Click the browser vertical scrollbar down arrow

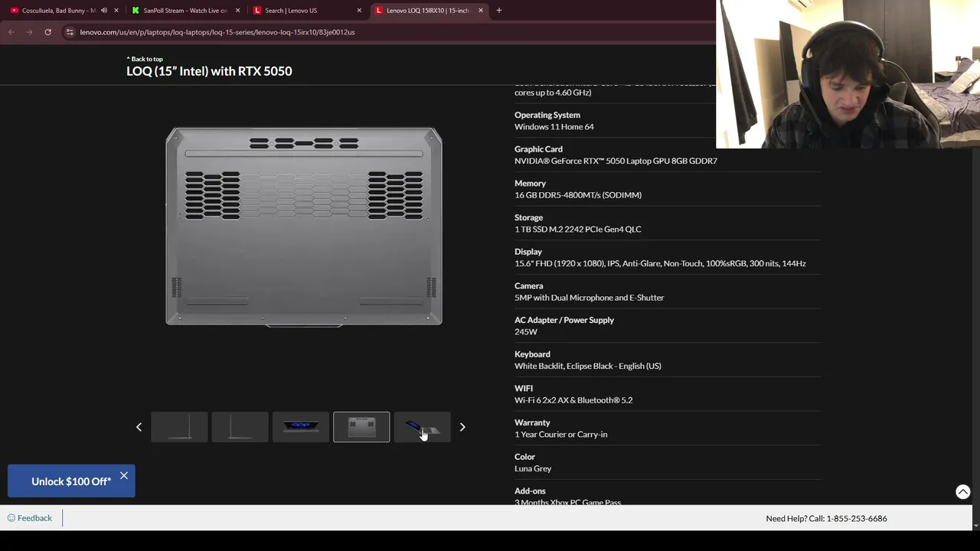tap(975, 526)
